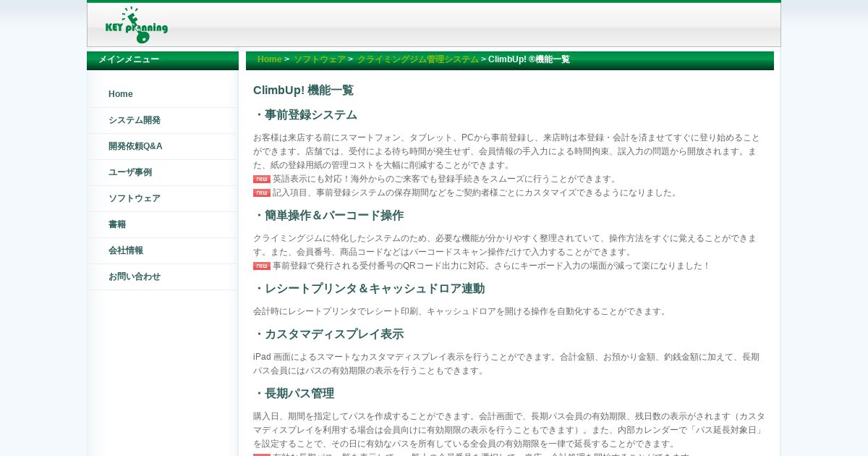Click the paragraph starting お客様は来店する前に
Image resolution: width=868 pixels, height=456 pixels.
(x=506, y=151)
